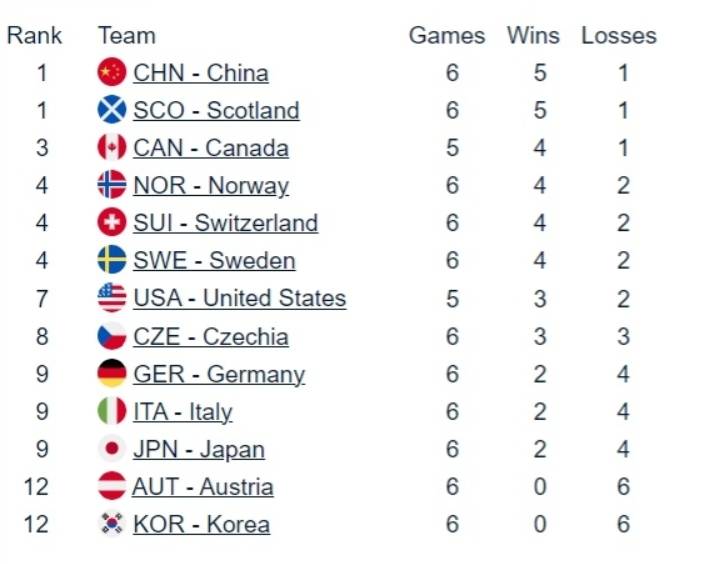Click the Korea flag icon
This screenshot has width=702, height=564.
pyautogui.click(x=112, y=524)
